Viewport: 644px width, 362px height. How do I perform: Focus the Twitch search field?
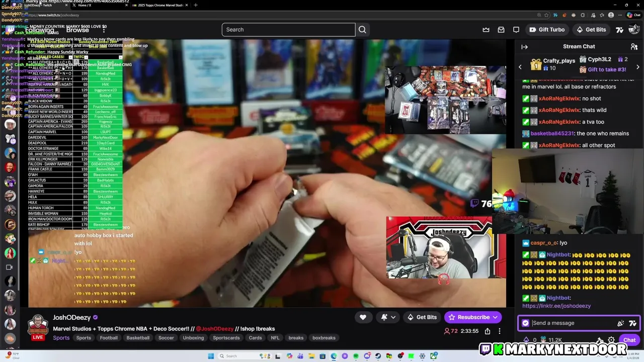pyautogui.click(x=289, y=30)
